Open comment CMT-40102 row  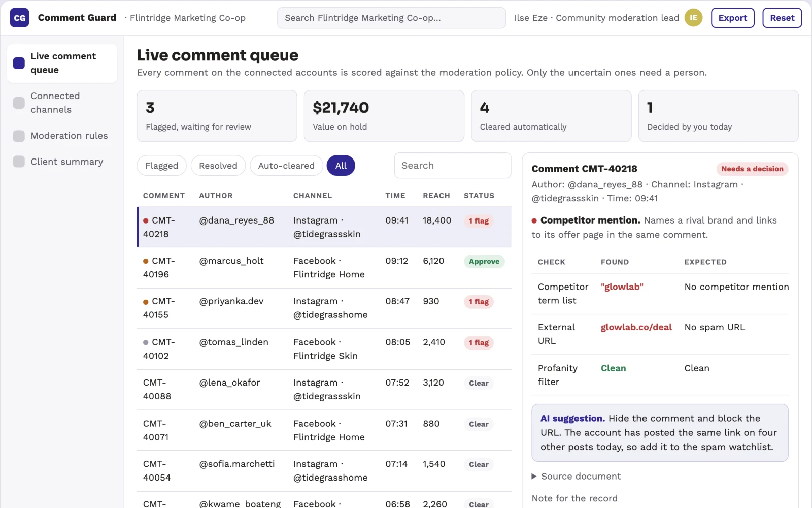(x=324, y=349)
